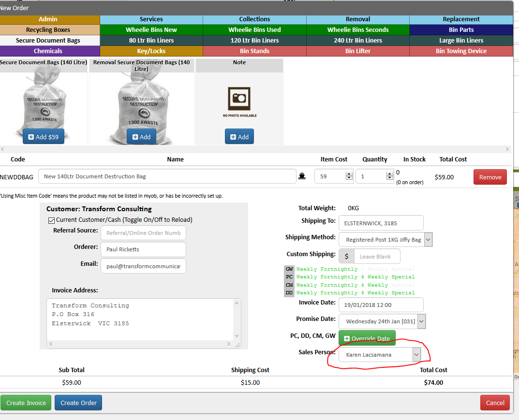Add Removal Secure Document Bags item
519x420 pixels.
click(x=141, y=137)
